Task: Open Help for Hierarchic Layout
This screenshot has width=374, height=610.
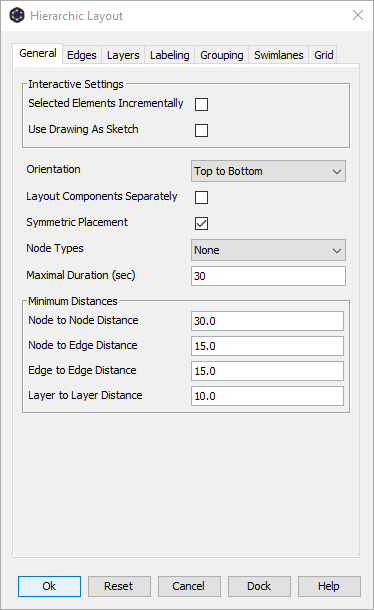Action: 329,586
